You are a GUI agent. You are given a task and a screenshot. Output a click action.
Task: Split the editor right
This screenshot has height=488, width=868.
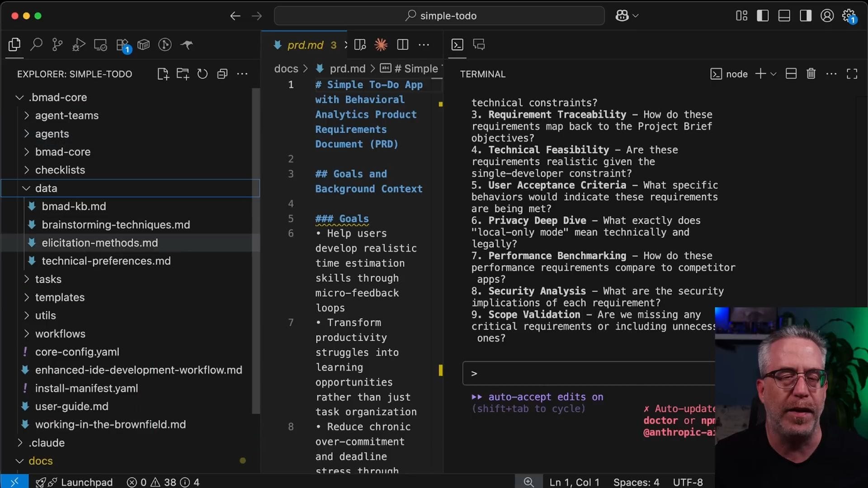tap(402, 45)
